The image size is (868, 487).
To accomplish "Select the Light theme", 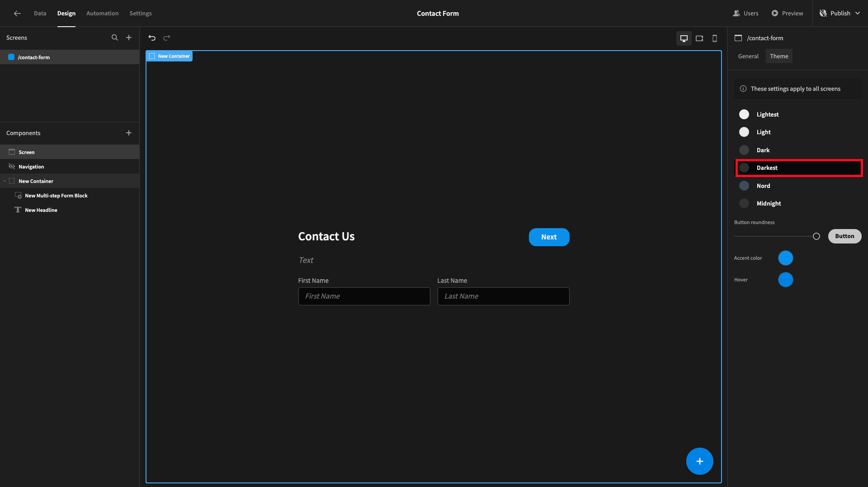I will (798, 132).
